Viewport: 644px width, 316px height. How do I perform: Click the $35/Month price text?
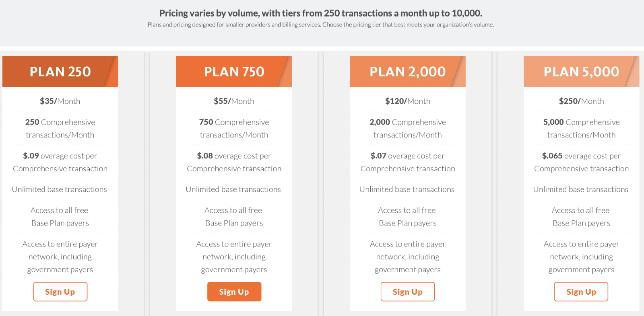(x=60, y=101)
